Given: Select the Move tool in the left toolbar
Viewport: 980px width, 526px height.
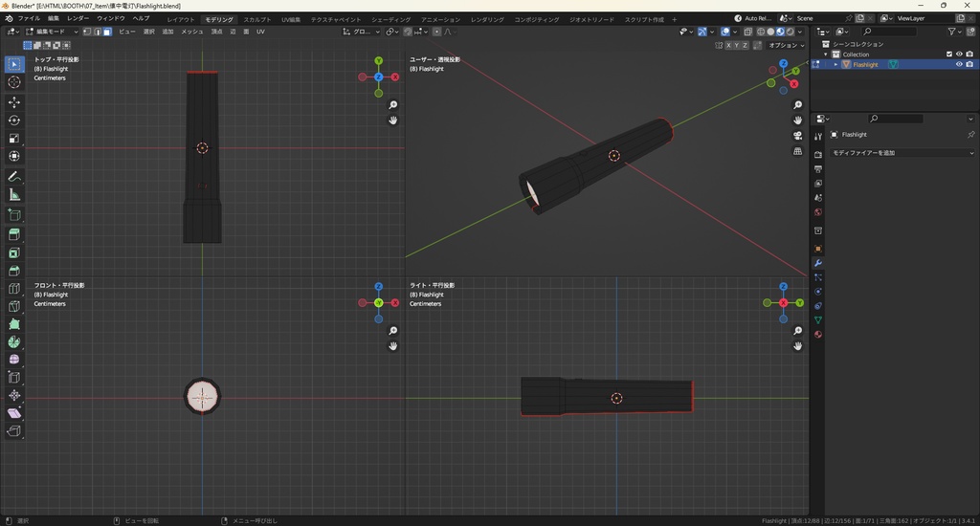Looking at the screenshot, I should (14, 102).
